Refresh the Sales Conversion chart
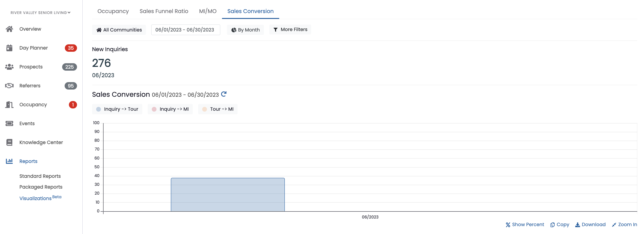Viewport: 644px width, 234px height. coord(224,94)
